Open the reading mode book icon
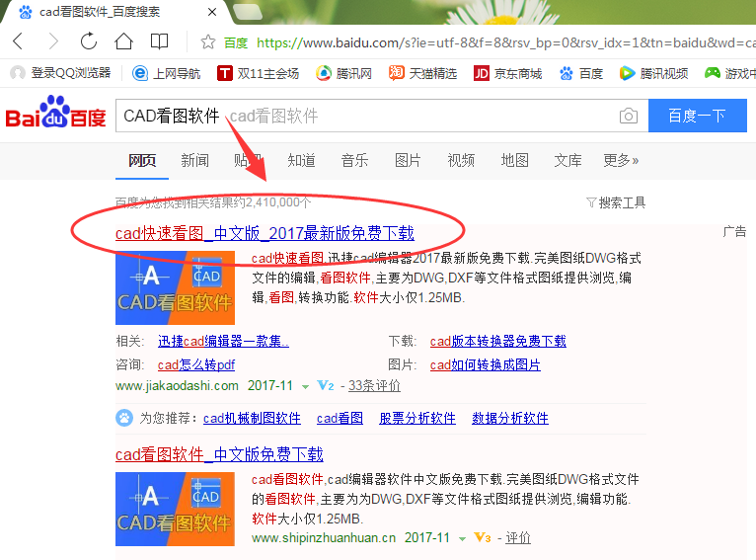Image resolution: width=756 pixels, height=560 pixels. [159, 41]
